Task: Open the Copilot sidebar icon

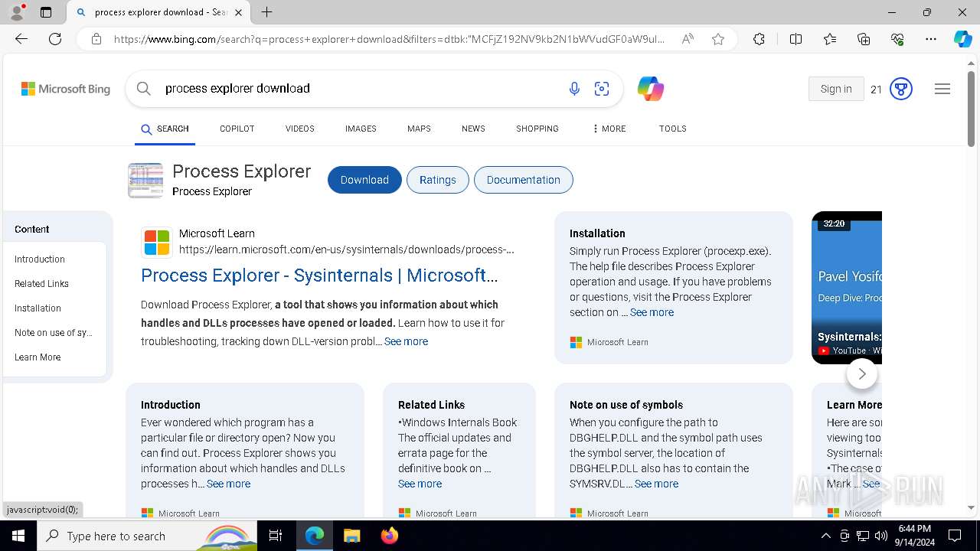Action: [962, 39]
